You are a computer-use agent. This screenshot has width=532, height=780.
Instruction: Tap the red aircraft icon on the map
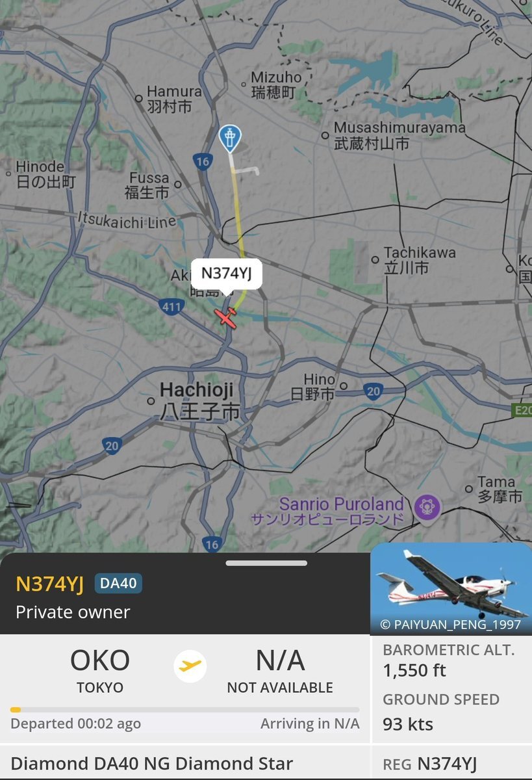click(x=227, y=317)
